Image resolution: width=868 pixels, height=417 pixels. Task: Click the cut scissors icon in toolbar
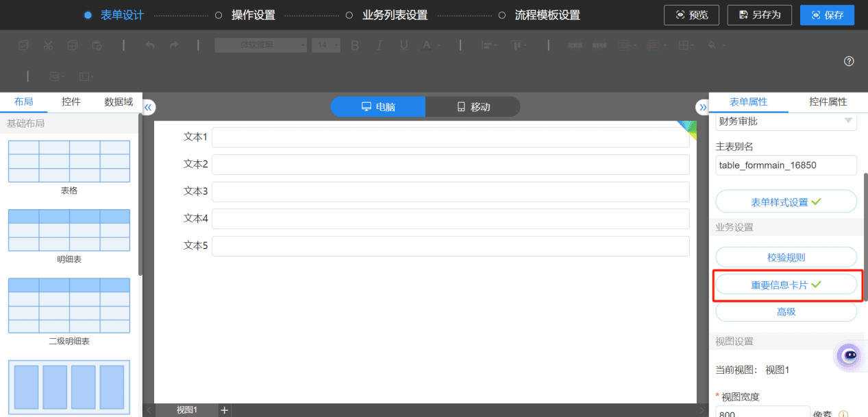pyautogui.click(x=48, y=45)
